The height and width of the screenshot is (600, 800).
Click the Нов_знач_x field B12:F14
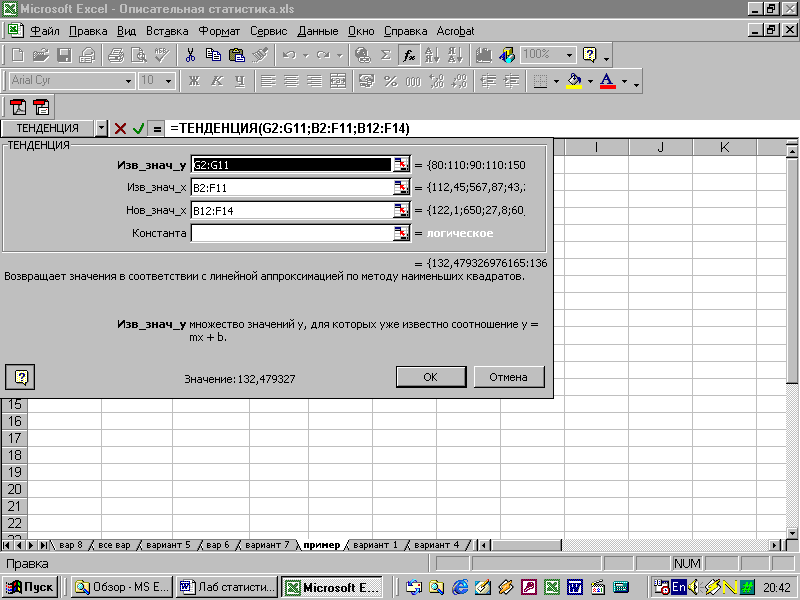(x=292, y=210)
